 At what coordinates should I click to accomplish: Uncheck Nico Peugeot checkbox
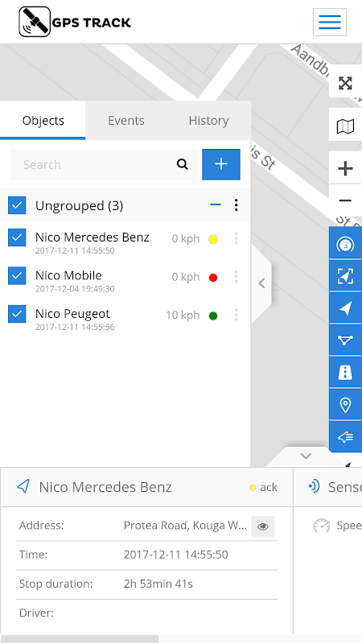click(17, 314)
